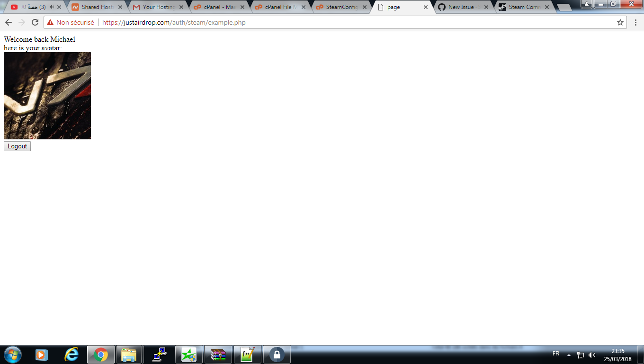The image size is (644, 364).
Task: Mute audio icon on YouTube tab
Action: click(52, 7)
